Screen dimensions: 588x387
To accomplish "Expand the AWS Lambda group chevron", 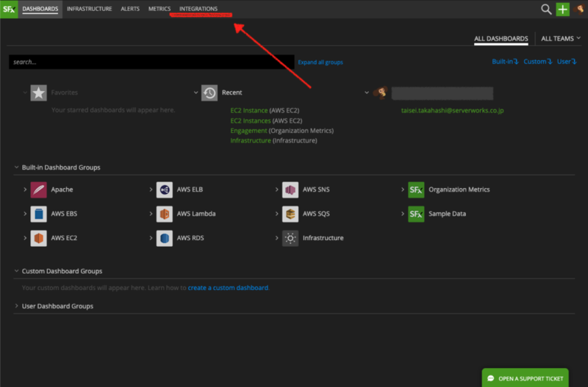I will (x=151, y=214).
